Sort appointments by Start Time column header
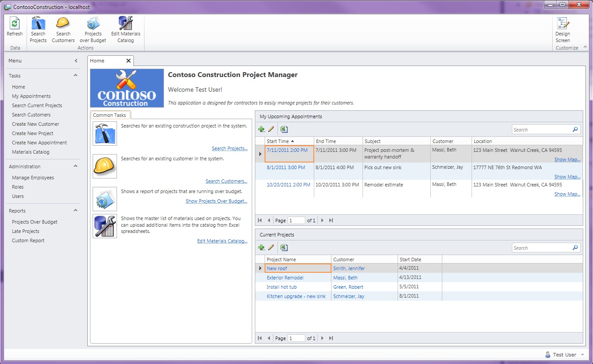The height and width of the screenshot is (364, 593). pyautogui.click(x=289, y=141)
